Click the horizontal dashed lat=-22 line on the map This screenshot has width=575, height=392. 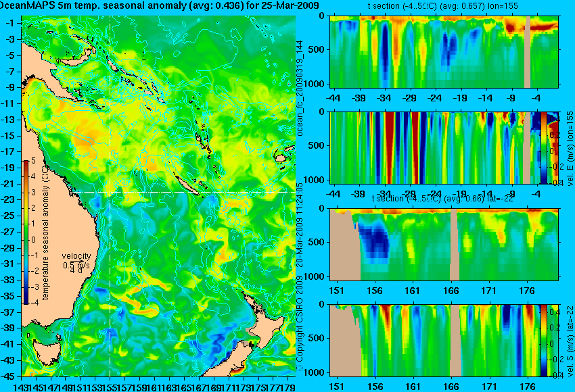185,192
